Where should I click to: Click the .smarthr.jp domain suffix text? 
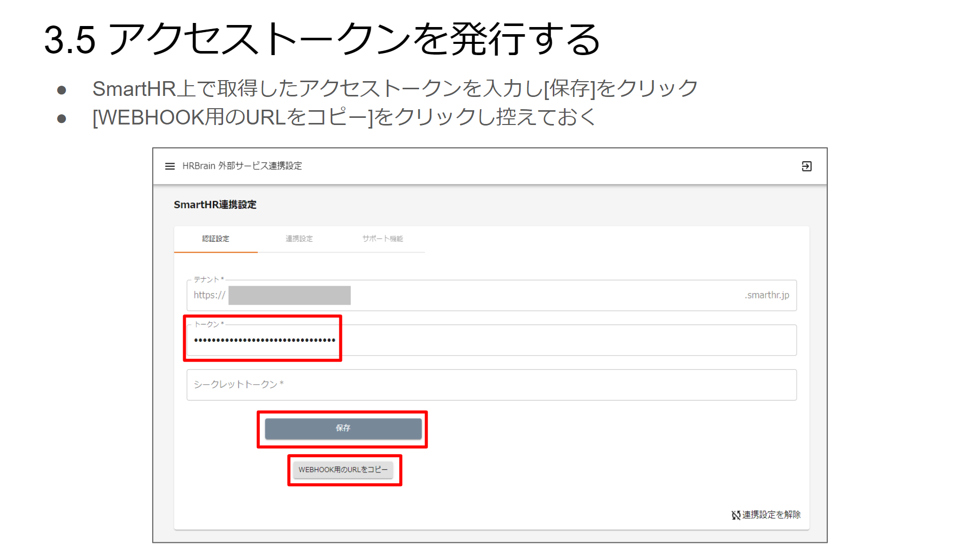pyautogui.click(x=767, y=295)
